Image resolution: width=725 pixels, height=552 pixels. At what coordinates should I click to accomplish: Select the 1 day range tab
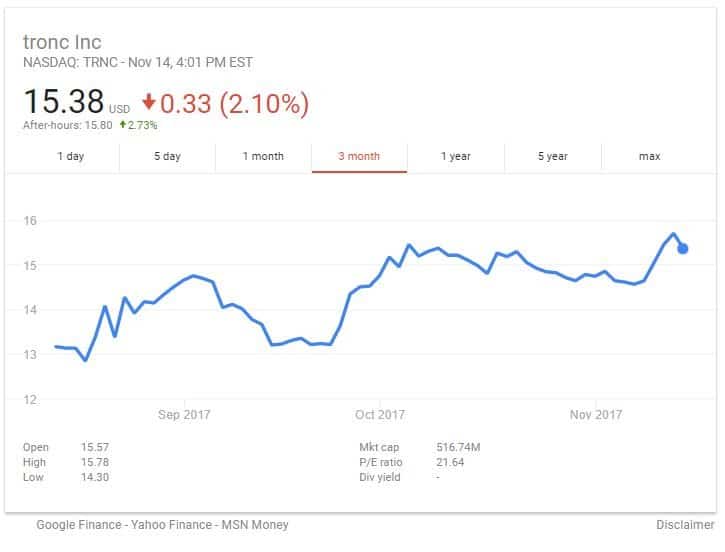70,156
